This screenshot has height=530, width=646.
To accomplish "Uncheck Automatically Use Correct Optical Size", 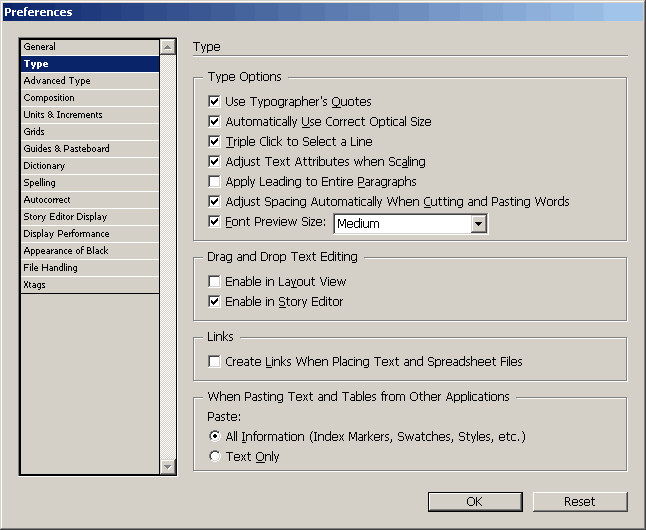I will tap(214, 121).
